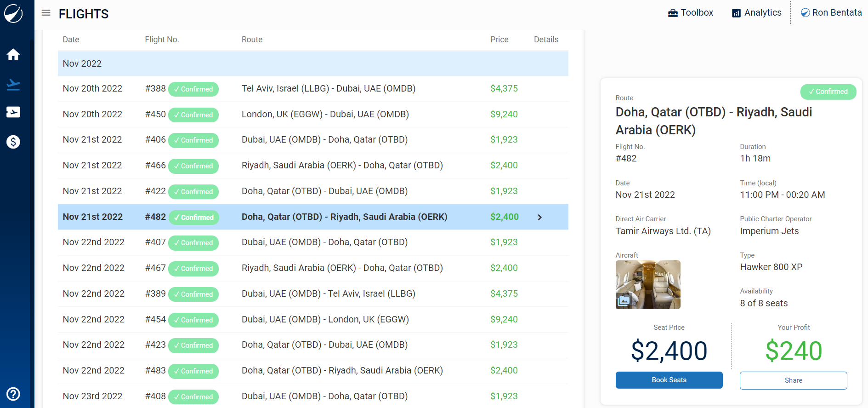Open the dollar payments sidebar icon
This screenshot has height=408, width=868.
click(x=13, y=142)
